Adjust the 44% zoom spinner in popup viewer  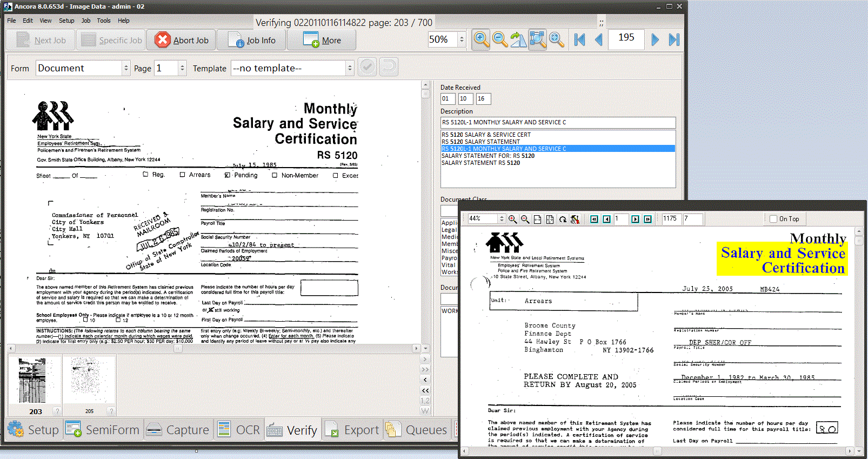(502, 219)
